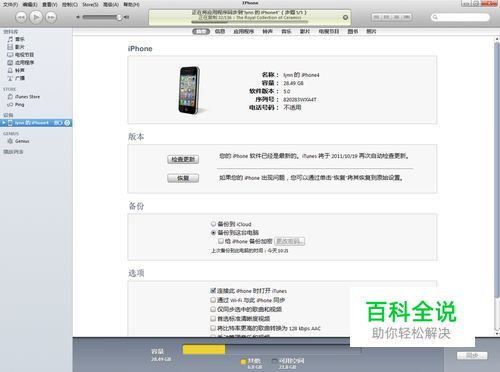Switch to the 图书 tab

[x=353, y=31]
